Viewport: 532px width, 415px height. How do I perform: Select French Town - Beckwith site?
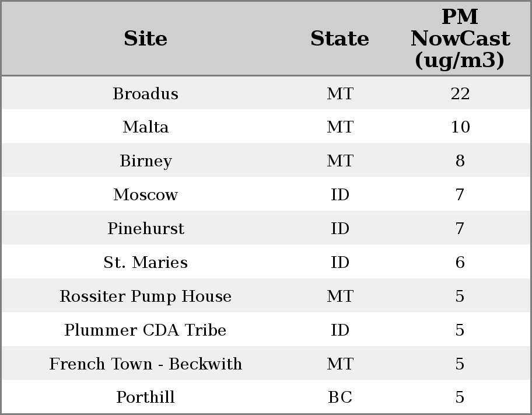pyautogui.click(x=145, y=364)
